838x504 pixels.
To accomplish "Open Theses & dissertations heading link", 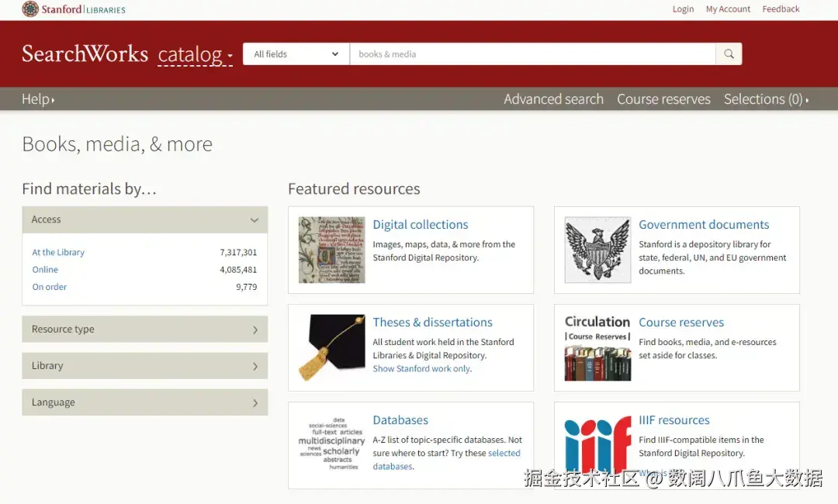I will (432, 323).
